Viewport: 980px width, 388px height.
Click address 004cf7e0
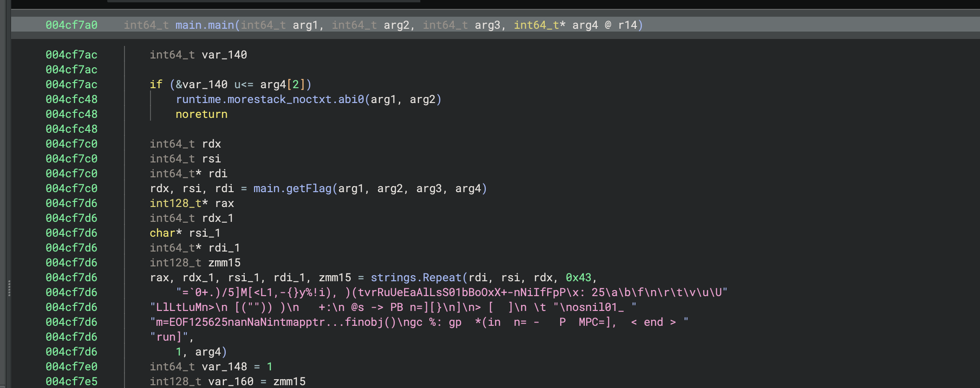[x=72, y=367]
